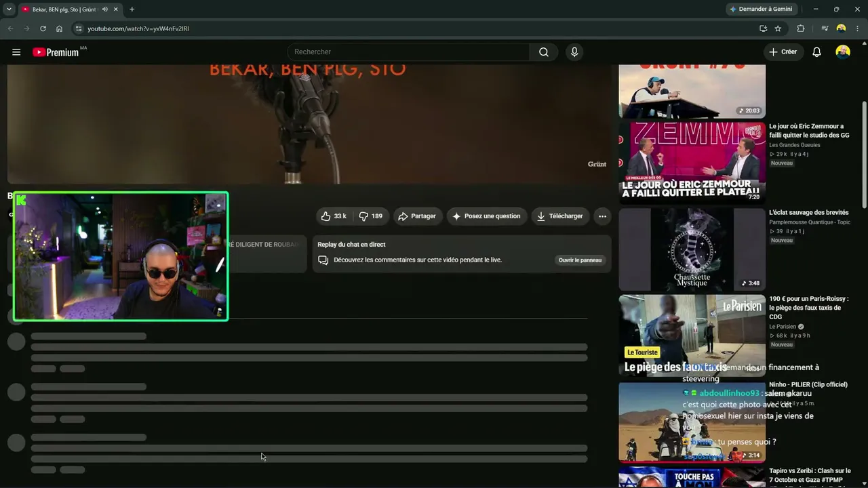Open title 'Tapiro vs Zeribi : Clash sur le 7 Octobre'
Screen dimensions: 868x488
coord(810,475)
